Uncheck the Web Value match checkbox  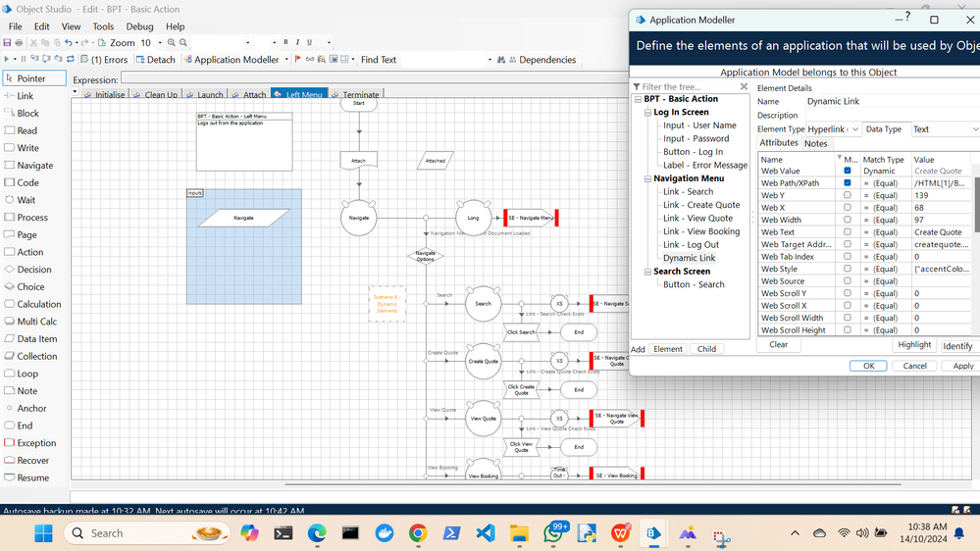click(848, 172)
